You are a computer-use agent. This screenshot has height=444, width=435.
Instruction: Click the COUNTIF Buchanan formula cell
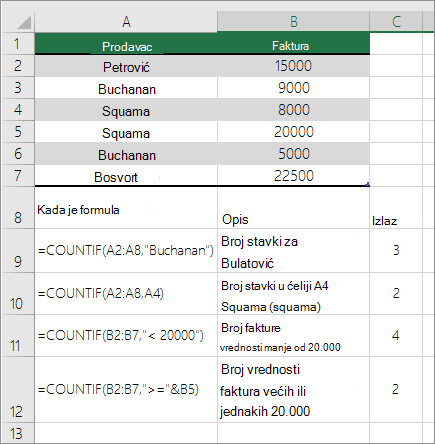(x=126, y=251)
